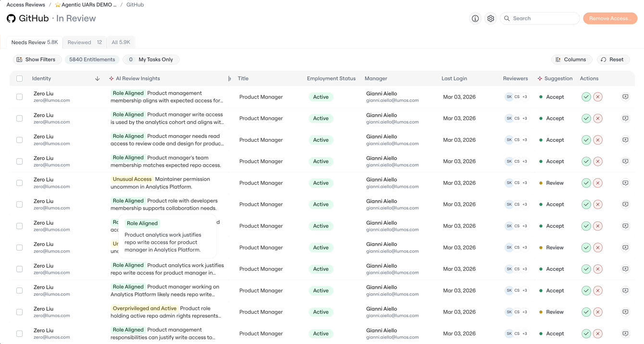Open comments for the 'Product manager write access' row

(625, 118)
